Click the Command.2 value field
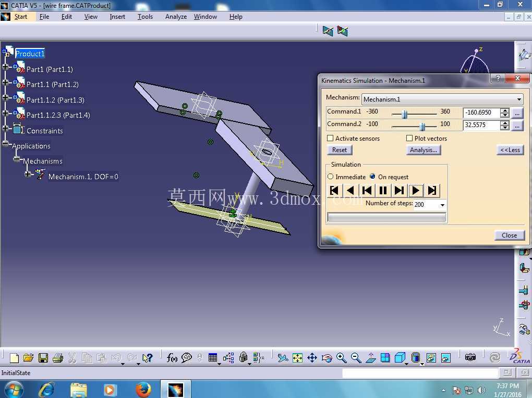532x398 pixels. [x=481, y=125]
